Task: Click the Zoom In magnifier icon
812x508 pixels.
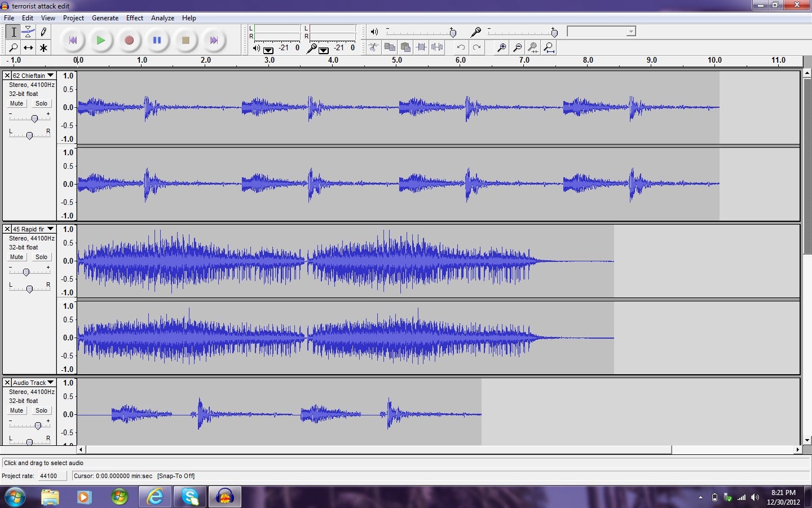Action: click(x=501, y=47)
